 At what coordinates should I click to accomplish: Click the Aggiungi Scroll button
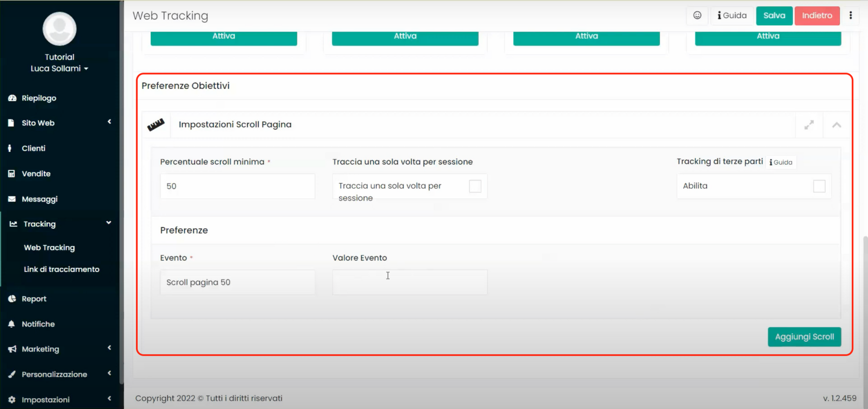point(804,337)
